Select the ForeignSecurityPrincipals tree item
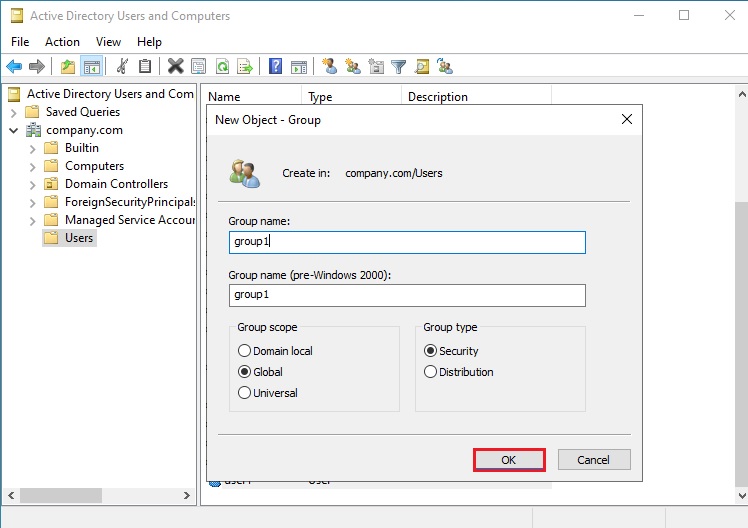The height and width of the screenshot is (528, 748). click(x=130, y=202)
